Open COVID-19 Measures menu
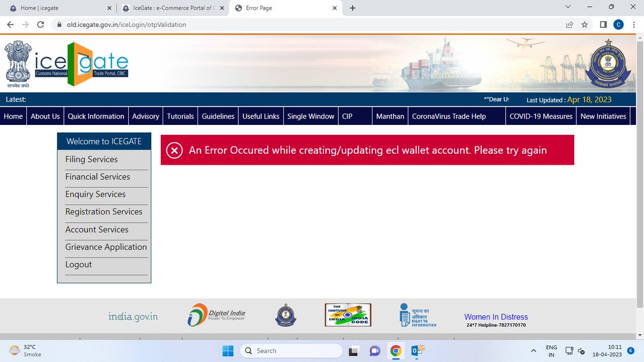This screenshot has height=362, width=644. (541, 116)
